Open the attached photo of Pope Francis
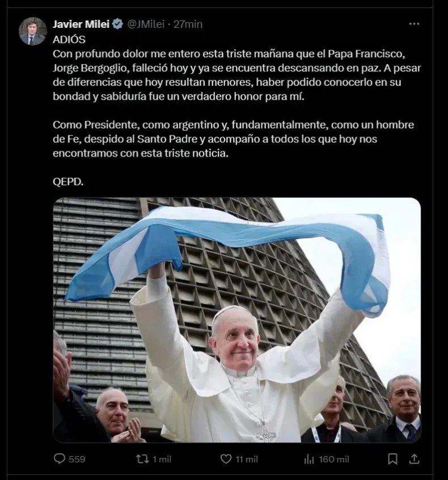448x480 pixels. [x=237, y=320]
